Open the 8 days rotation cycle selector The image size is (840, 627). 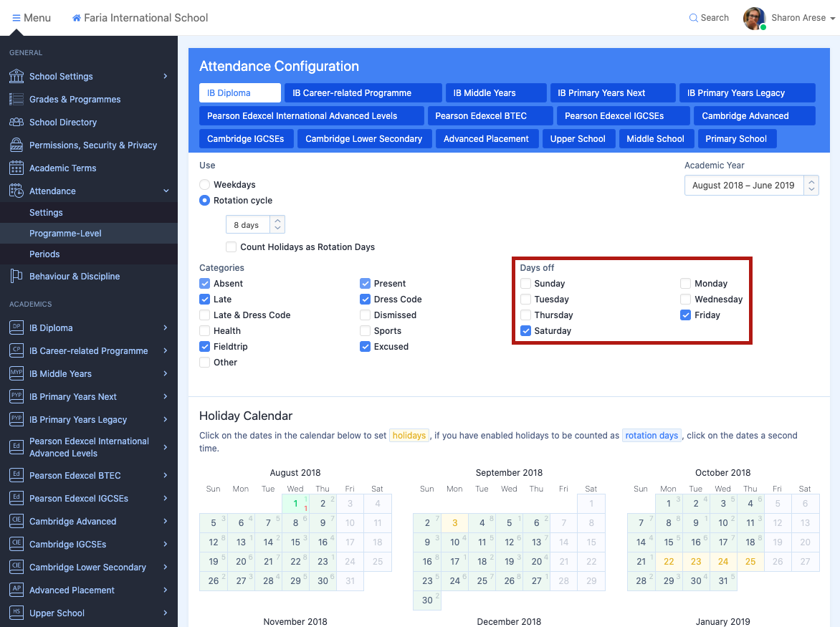tap(255, 225)
